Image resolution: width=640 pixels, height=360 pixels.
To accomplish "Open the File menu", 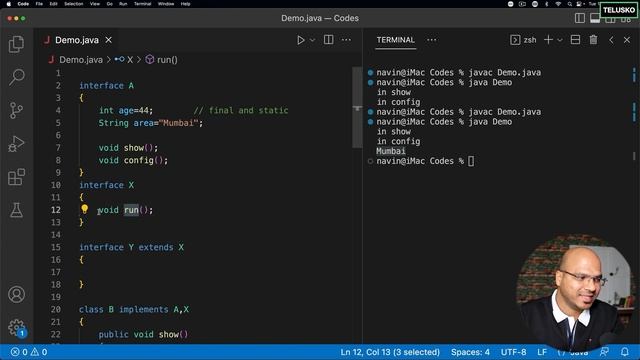I will tap(39, 4).
